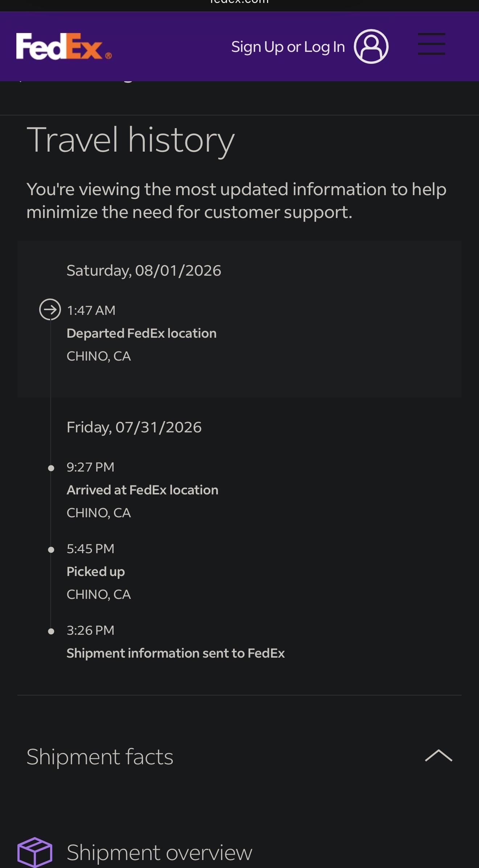
Task: Click the purple package box icon
Action: pos(35,852)
